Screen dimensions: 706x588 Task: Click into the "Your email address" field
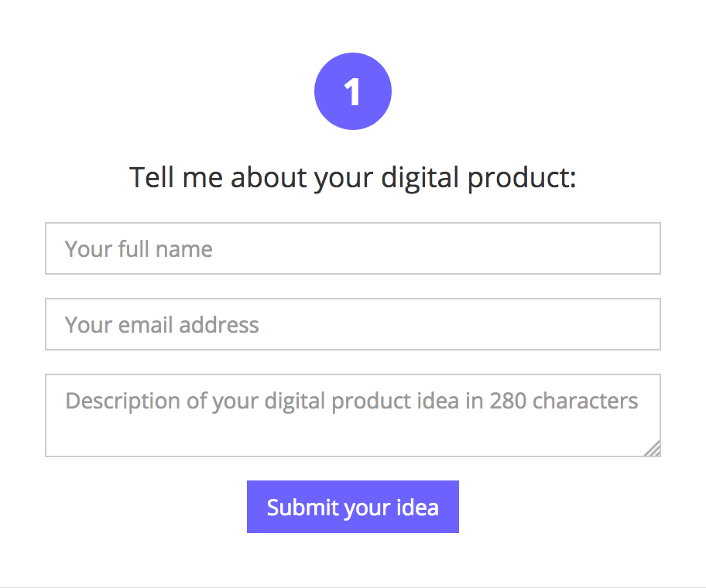pyautogui.click(x=352, y=324)
